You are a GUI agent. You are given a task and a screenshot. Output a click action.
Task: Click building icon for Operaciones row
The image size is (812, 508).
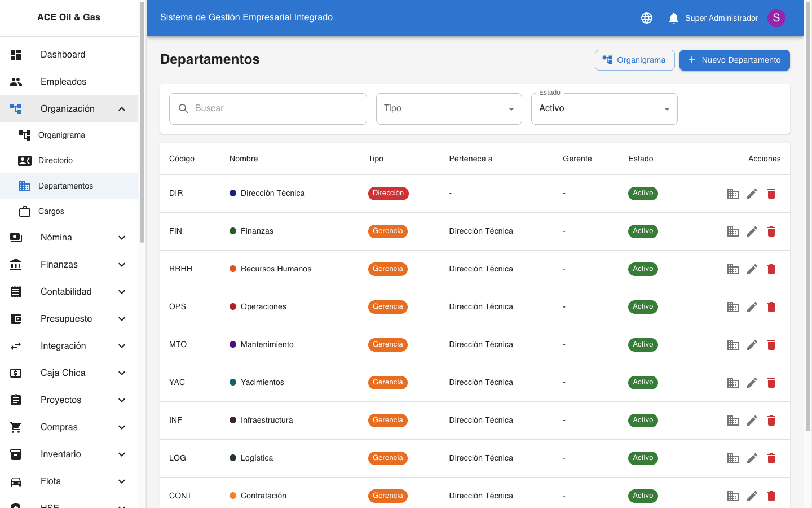tap(733, 307)
